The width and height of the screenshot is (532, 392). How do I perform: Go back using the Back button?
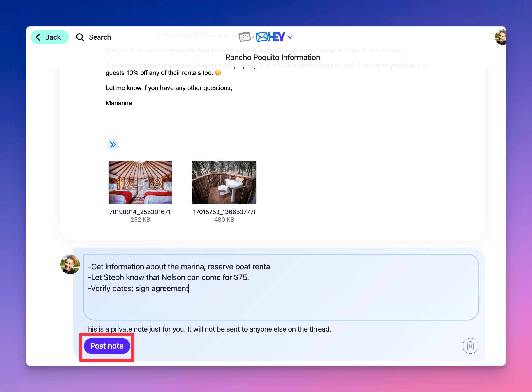(49, 37)
